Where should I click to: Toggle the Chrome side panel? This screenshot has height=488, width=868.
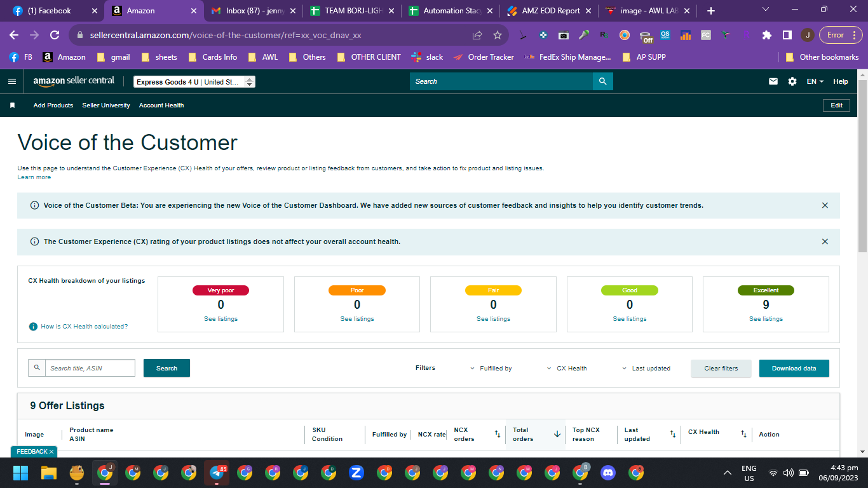pyautogui.click(x=787, y=36)
